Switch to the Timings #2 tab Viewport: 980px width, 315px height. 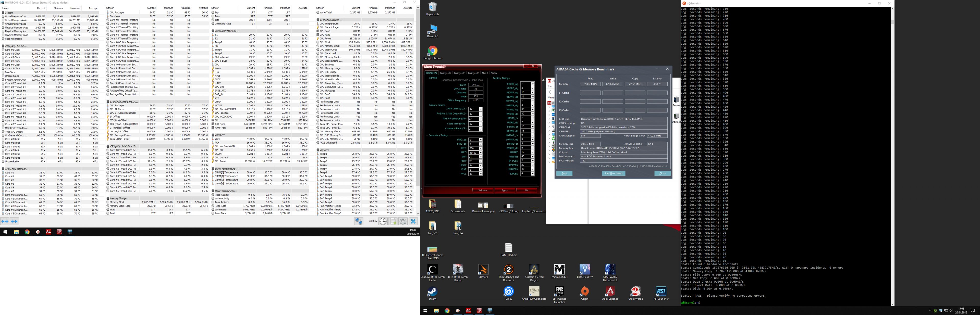(x=445, y=73)
